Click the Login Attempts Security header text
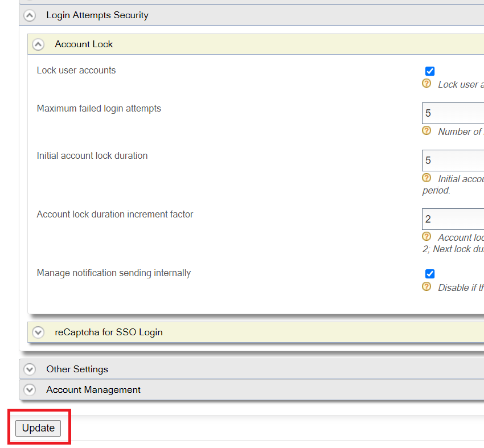 click(x=97, y=15)
